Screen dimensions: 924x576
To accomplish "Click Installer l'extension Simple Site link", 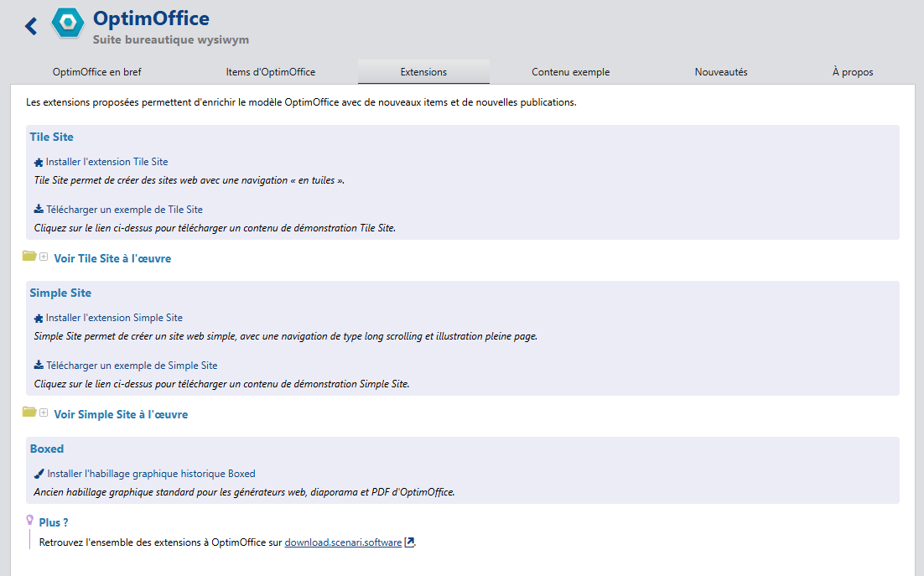I will coord(114,318).
